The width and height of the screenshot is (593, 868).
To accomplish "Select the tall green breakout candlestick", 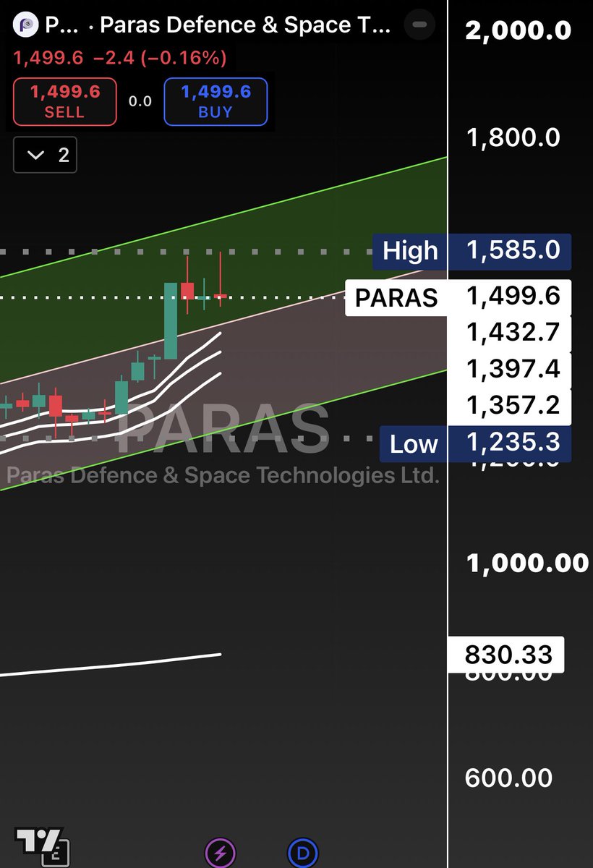I will pos(171,320).
